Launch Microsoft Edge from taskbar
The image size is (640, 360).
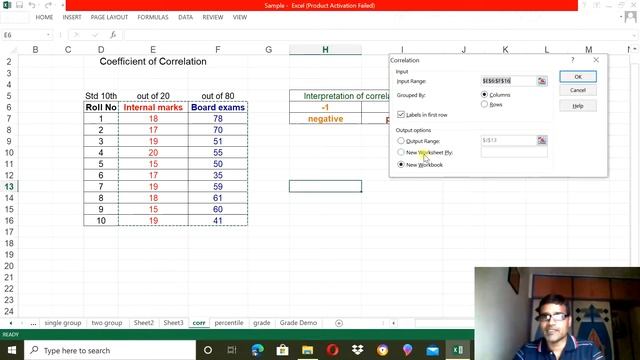point(258,350)
